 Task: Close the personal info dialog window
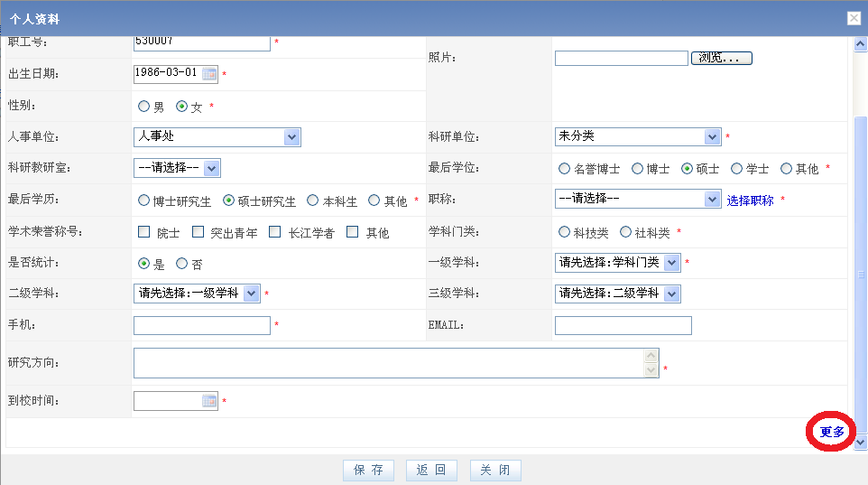pos(853,17)
